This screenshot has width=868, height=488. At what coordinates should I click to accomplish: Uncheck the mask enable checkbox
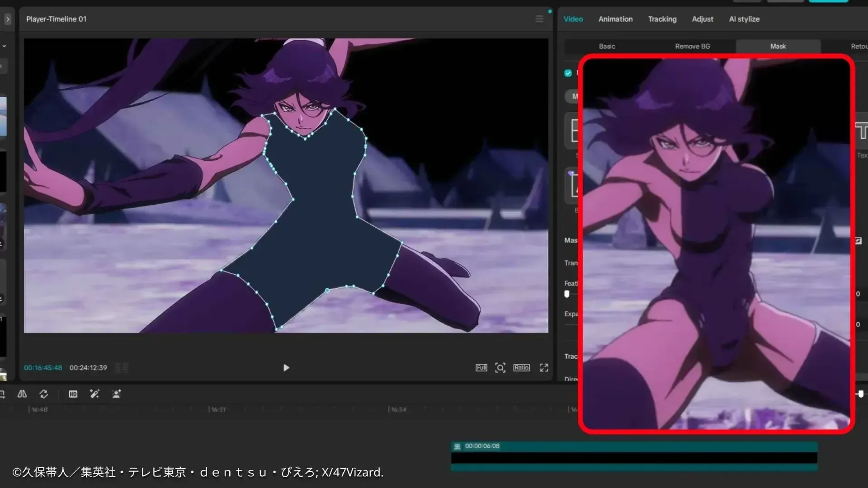coord(568,73)
